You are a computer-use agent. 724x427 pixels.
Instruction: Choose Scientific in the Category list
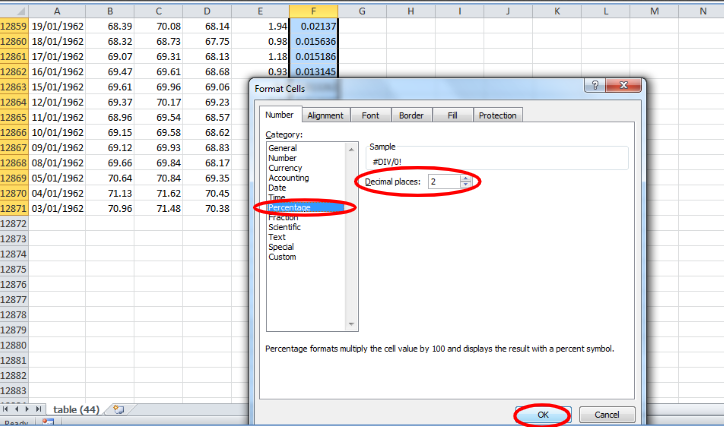(x=287, y=227)
